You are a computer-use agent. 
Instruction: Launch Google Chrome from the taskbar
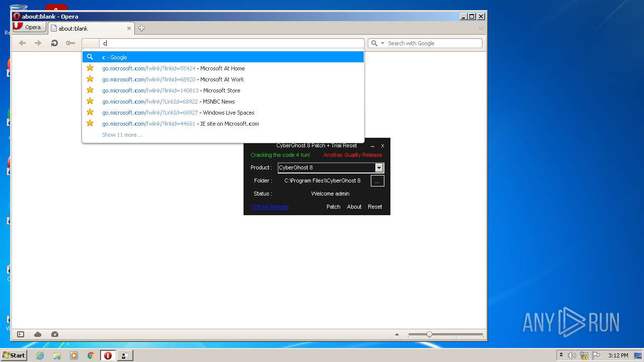click(x=91, y=355)
